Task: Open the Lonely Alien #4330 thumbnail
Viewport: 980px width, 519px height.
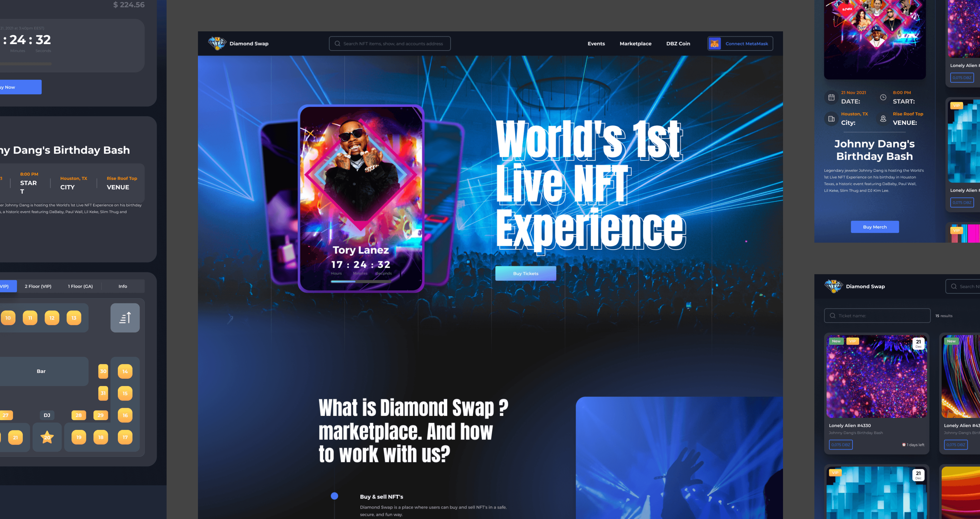Action: point(877,377)
